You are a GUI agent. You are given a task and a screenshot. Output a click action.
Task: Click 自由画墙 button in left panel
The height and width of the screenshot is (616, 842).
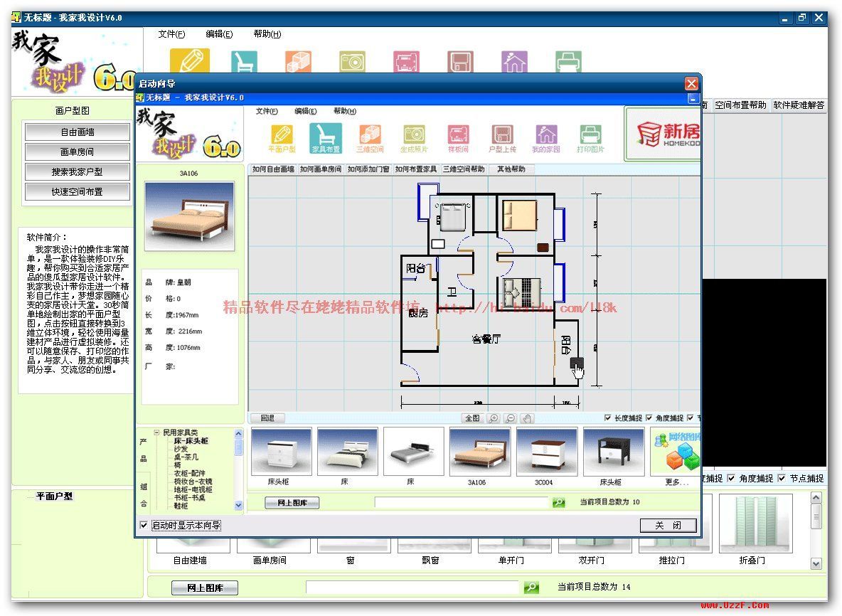pyautogui.click(x=78, y=132)
